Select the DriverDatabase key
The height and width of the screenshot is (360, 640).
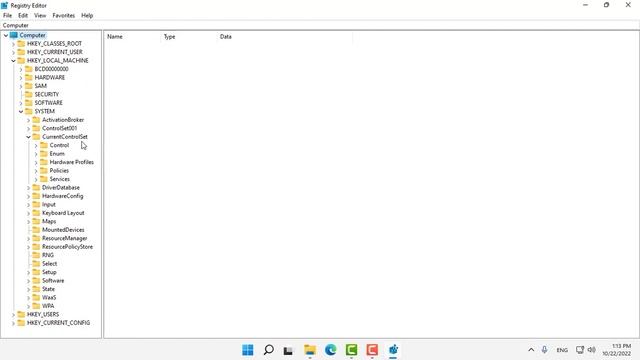click(61, 188)
